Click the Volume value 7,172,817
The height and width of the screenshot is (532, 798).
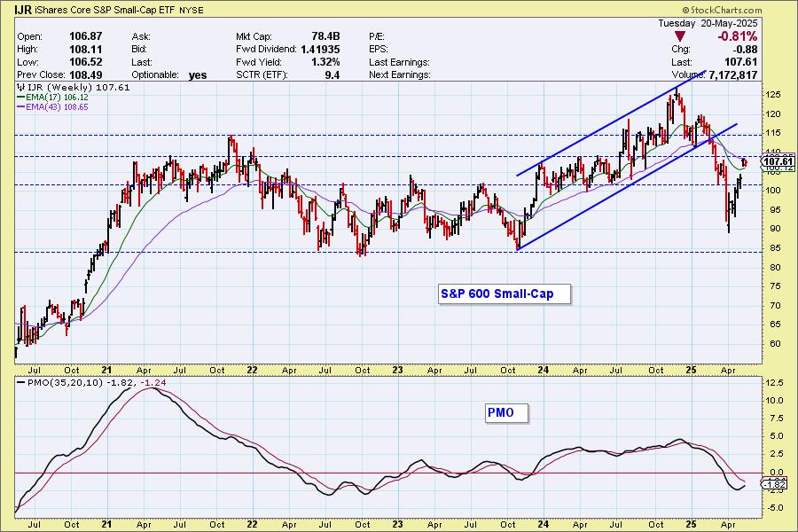[733, 74]
